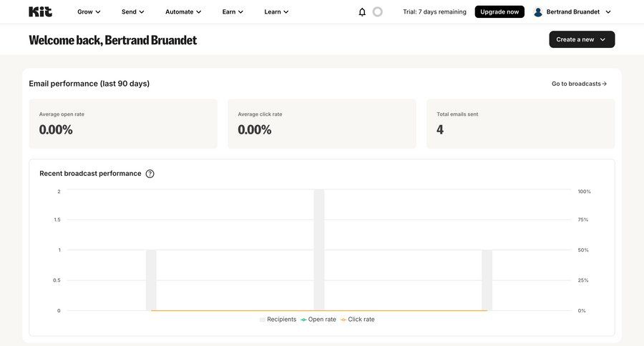Screen dimensions: 644x346
Task: Open the Earn menu
Action: pos(233,12)
